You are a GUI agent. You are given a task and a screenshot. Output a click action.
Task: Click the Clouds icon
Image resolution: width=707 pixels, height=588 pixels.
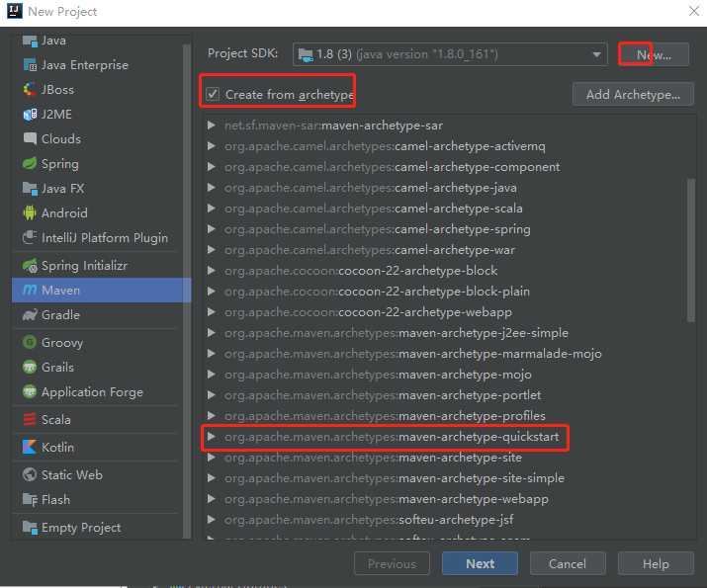pos(31,138)
